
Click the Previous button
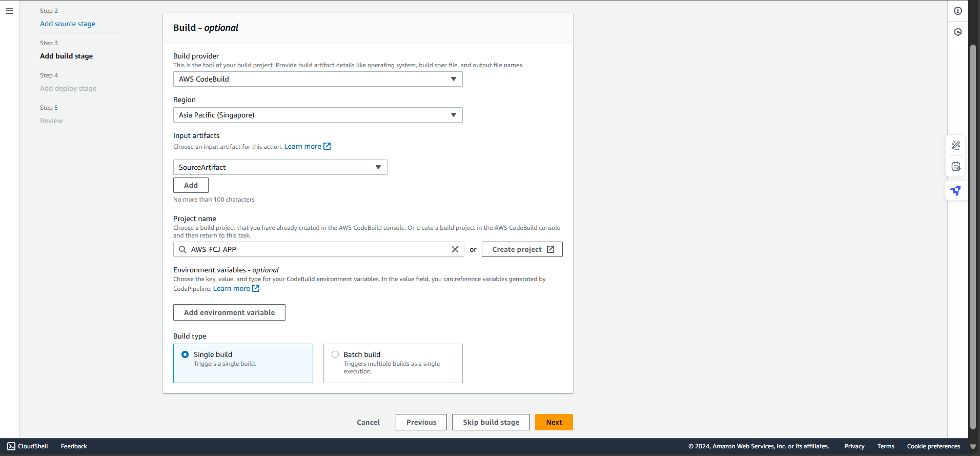(x=421, y=422)
